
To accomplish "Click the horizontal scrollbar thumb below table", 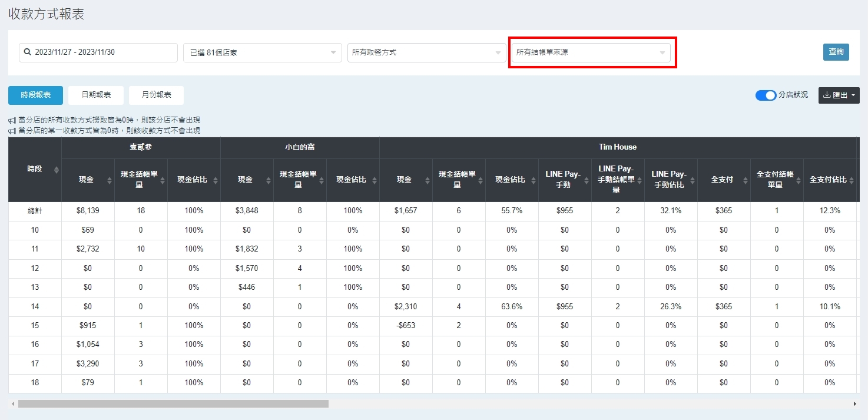I will pos(173,404).
